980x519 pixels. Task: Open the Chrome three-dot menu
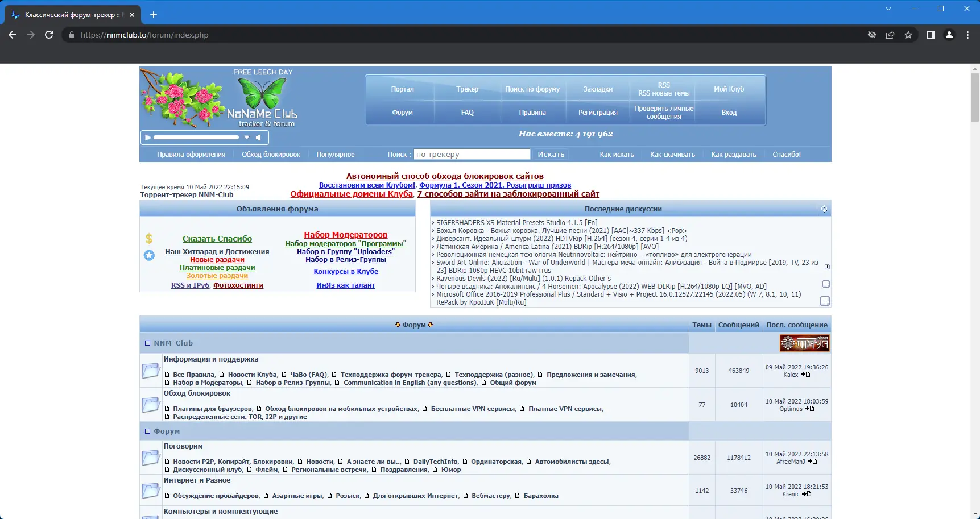(967, 35)
